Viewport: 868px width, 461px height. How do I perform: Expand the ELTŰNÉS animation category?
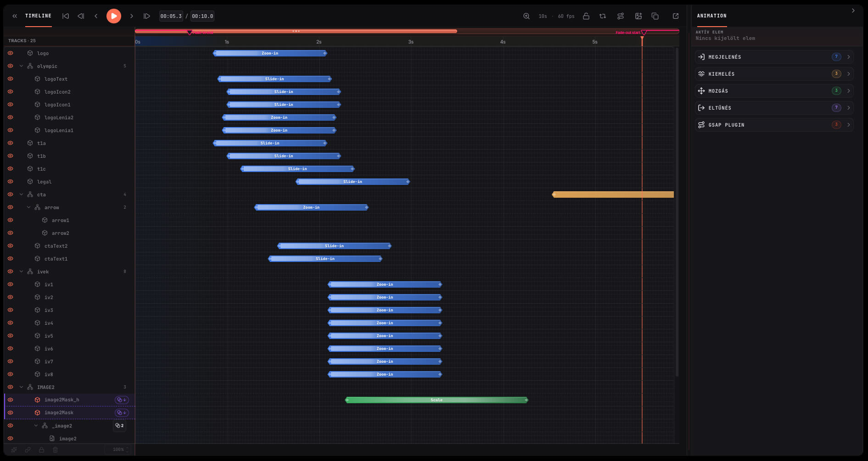coord(774,108)
